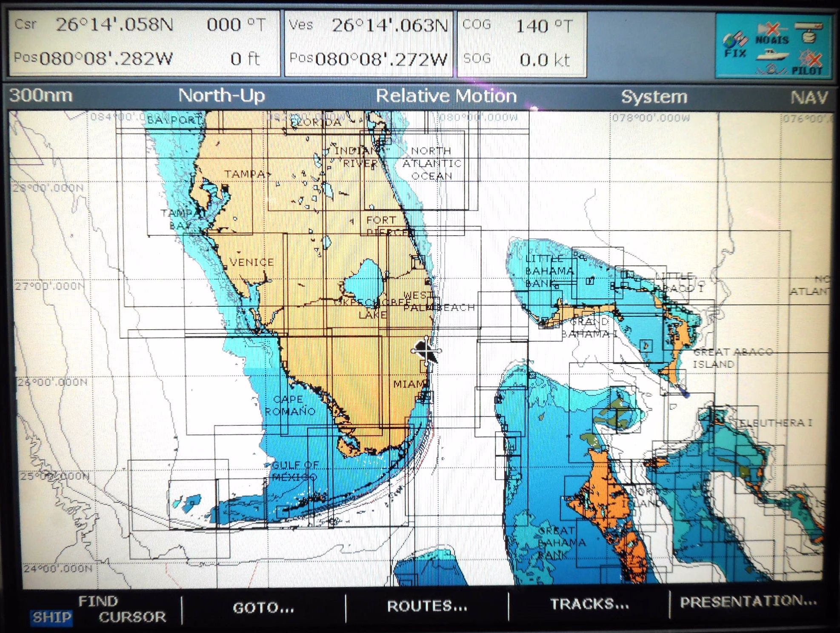Click the boat status icon

(x=773, y=56)
